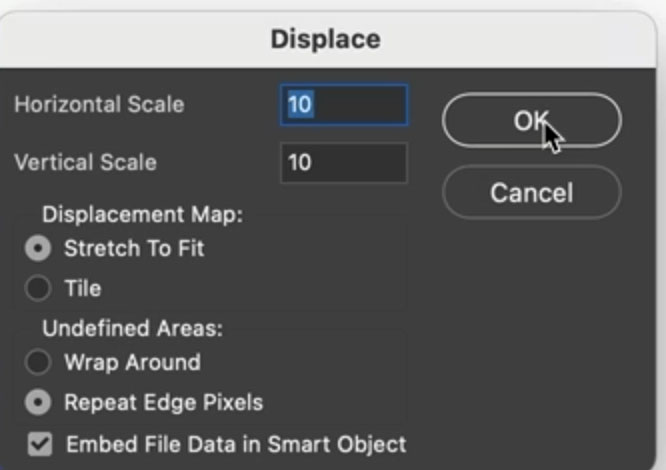Select the Wrap Around radio button
This screenshot has width=666, height=470.
[39, 362]
